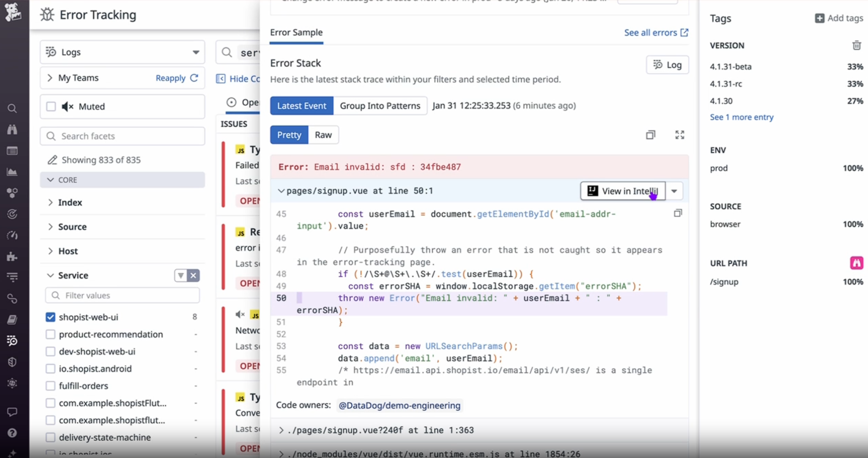Check the com.example.shopistFlut... service

point(51,403)
